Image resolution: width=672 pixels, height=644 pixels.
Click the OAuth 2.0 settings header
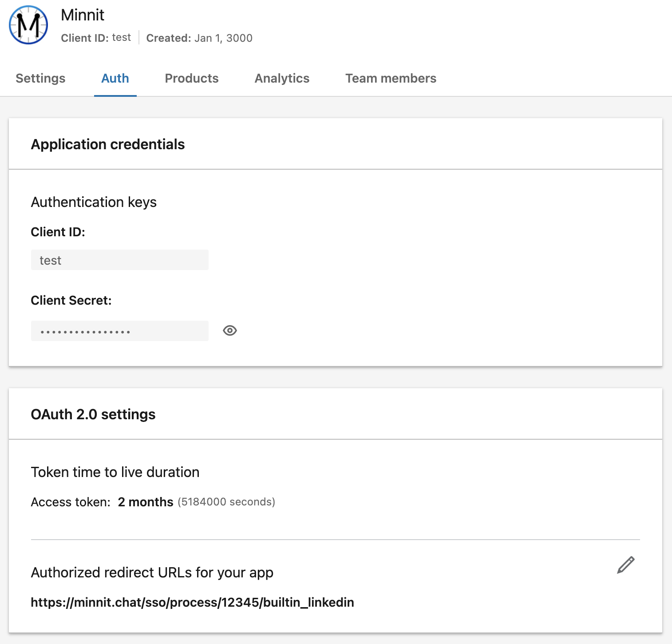click(93, 414)
